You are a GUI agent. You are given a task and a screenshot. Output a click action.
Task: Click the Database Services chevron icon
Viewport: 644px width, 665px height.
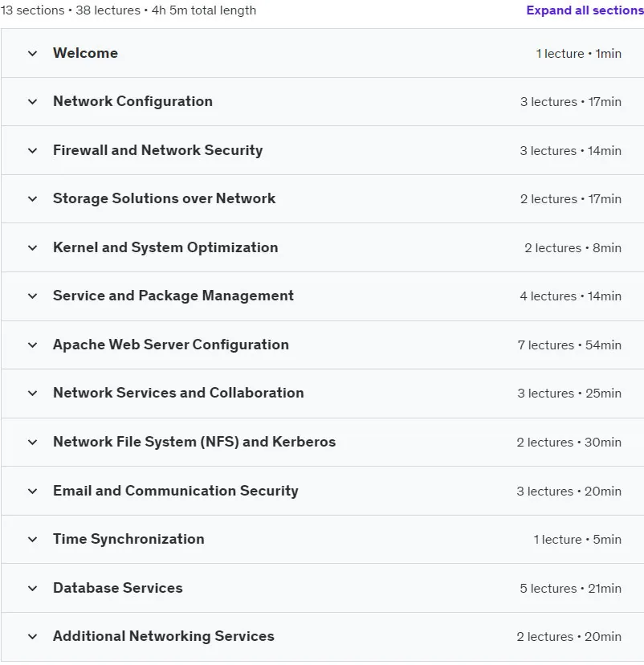32,588
